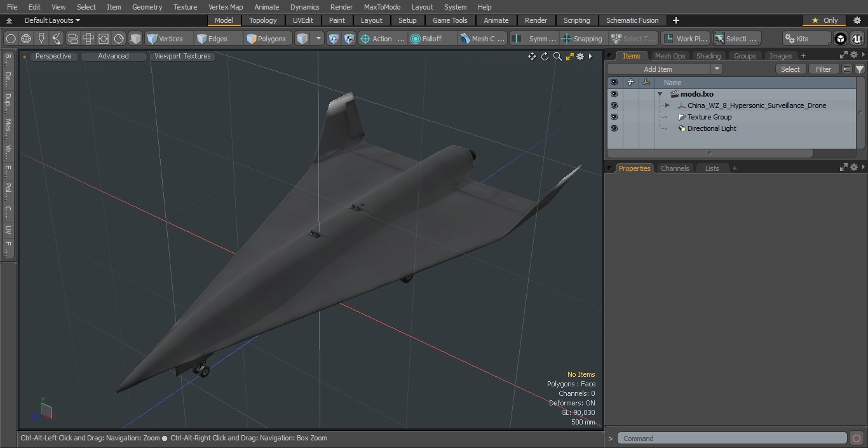
Task: Toggle visibility of Texture Group
Action: pyautogui.click(x=614, y=117)
